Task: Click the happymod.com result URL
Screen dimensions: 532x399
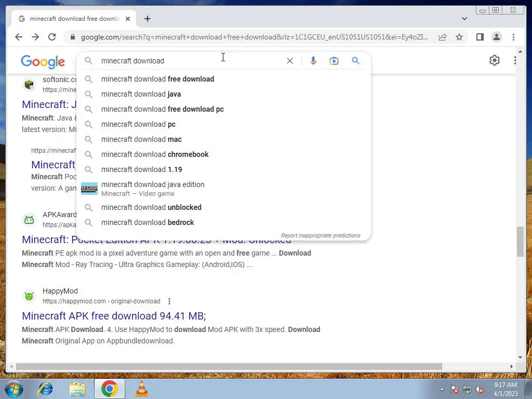Action: click(101, 301)
